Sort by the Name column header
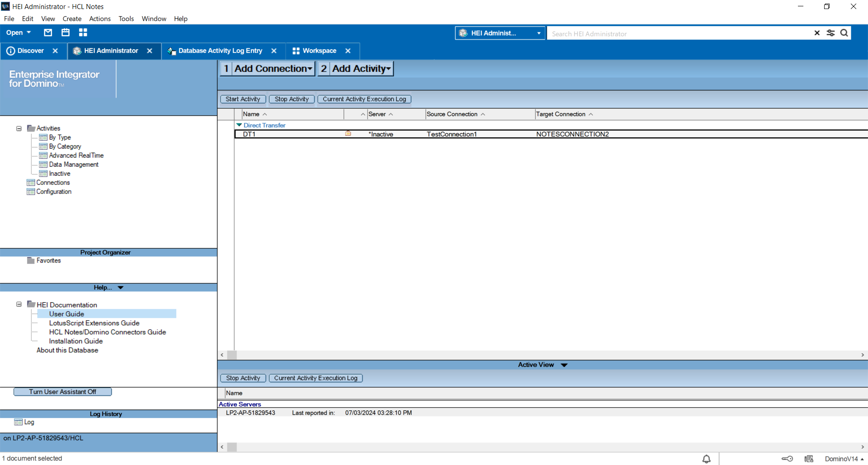868x465 pixels. (x=293, y=114)
